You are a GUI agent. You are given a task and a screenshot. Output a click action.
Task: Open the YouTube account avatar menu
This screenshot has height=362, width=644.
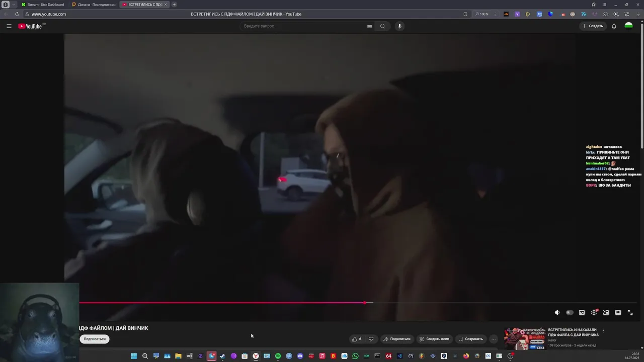[628, 26]
